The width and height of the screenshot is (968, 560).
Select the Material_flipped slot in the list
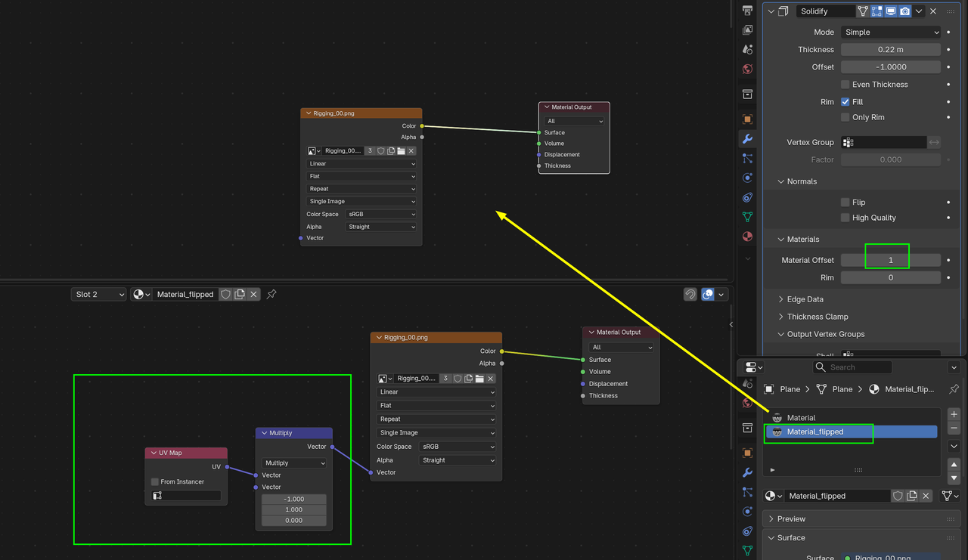[852, 432]
